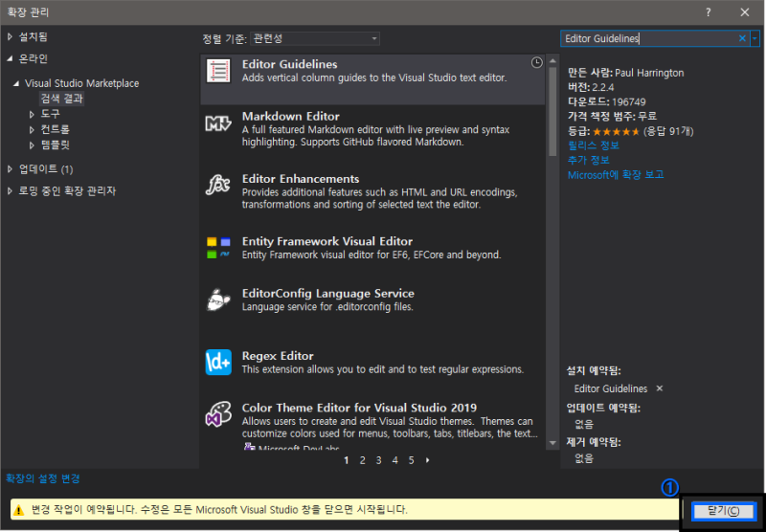Click Entity Framework Visual Editor icon

tap(218, 248)
